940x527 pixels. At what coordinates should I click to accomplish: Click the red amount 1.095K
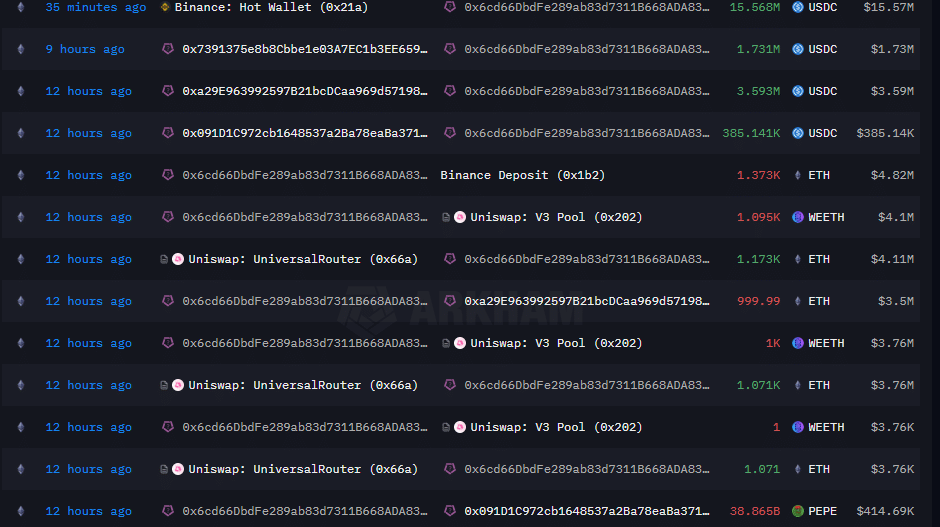(758, 217)
